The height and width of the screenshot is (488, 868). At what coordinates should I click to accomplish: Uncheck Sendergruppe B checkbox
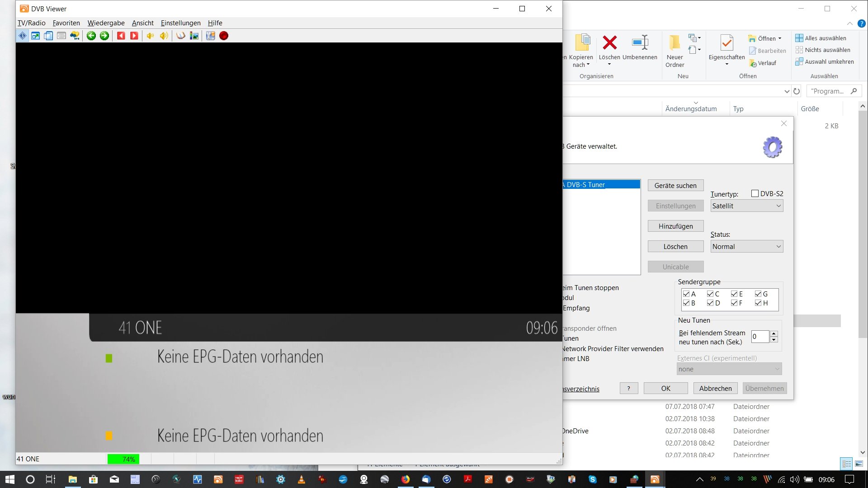686,303
